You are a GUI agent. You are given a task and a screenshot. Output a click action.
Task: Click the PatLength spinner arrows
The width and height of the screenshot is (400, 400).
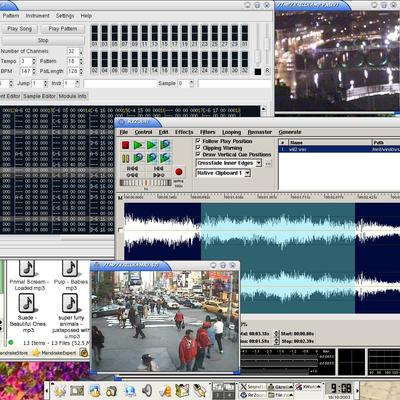click(x=81, y=71)
